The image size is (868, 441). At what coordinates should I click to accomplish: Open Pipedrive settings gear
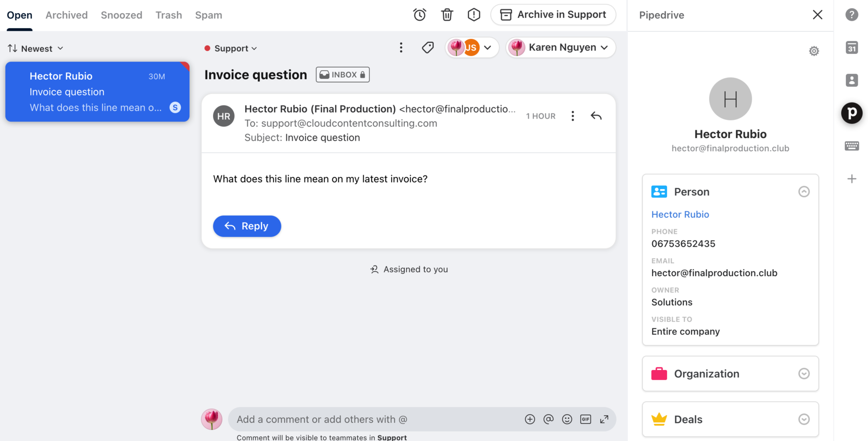click(814, 51)
